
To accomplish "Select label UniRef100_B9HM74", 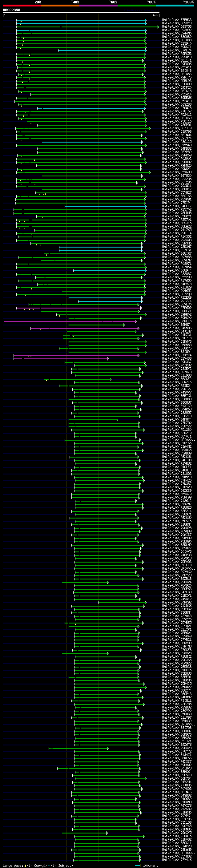I will click(x=177, y=325).
